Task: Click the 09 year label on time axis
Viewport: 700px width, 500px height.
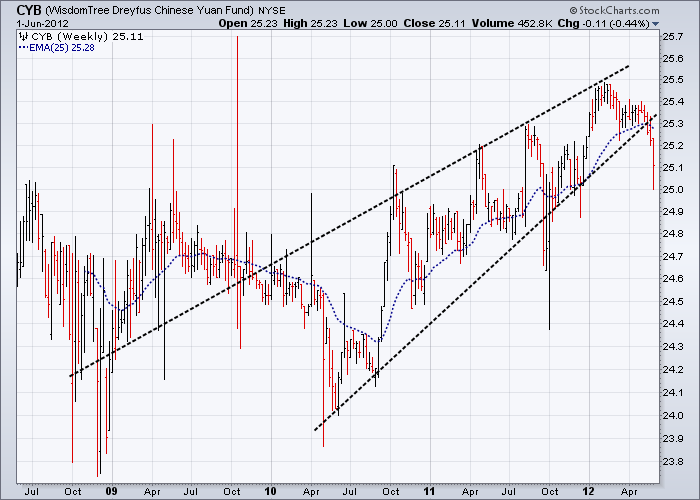Action: [112, 492]
